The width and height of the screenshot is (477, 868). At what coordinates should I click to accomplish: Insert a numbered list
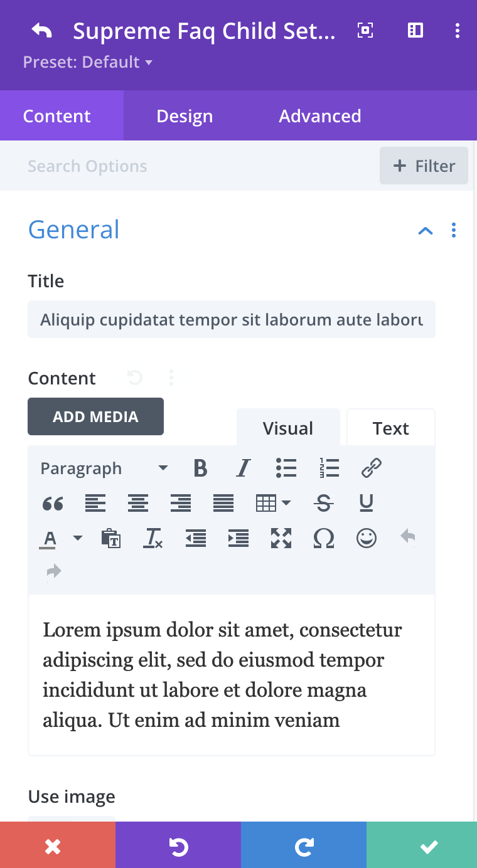[x=328, y=468]
